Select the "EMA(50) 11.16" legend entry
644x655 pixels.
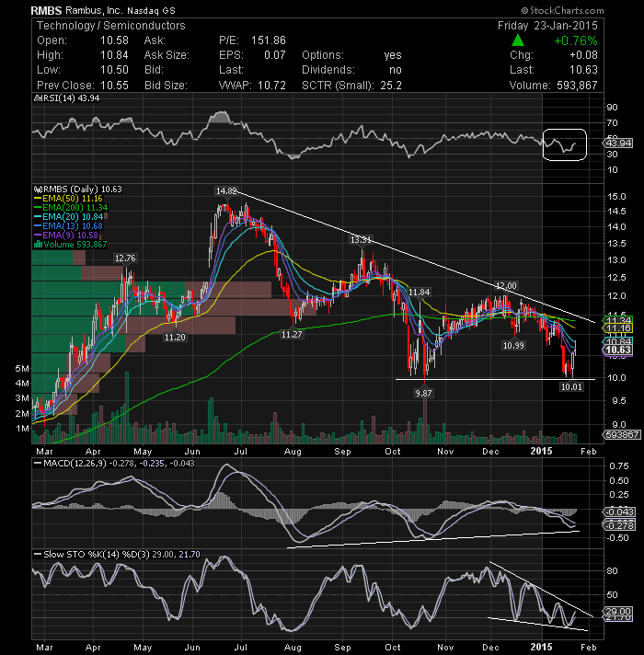click(68, 199)
